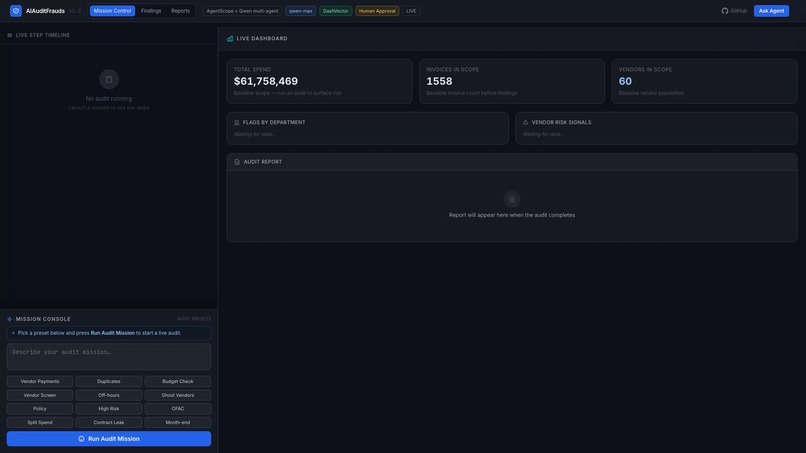806x453 pixels.
Task: Click the empty report placeholder icon
Action: click(x=511, y=199)
